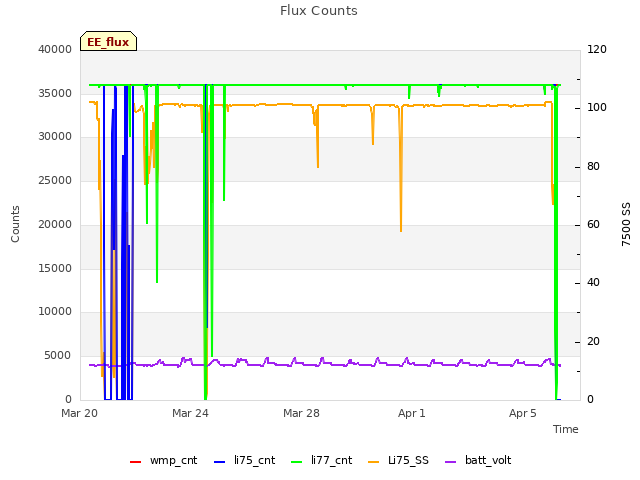Viewport: 640px width, 480px height.
Task: Click the Apr 1 x-axis label
Action: click(x=412, y=413)
